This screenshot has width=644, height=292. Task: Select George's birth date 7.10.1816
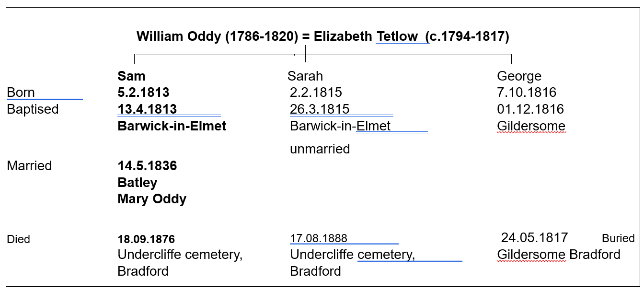(x=527, y=93)
